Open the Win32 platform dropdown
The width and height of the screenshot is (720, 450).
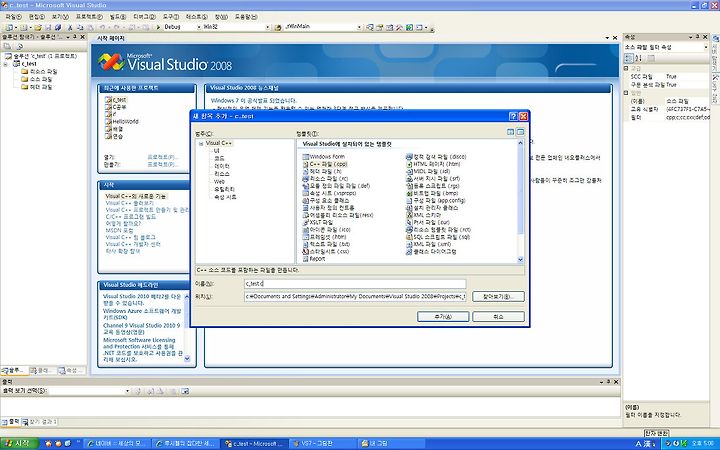point(267,28)
